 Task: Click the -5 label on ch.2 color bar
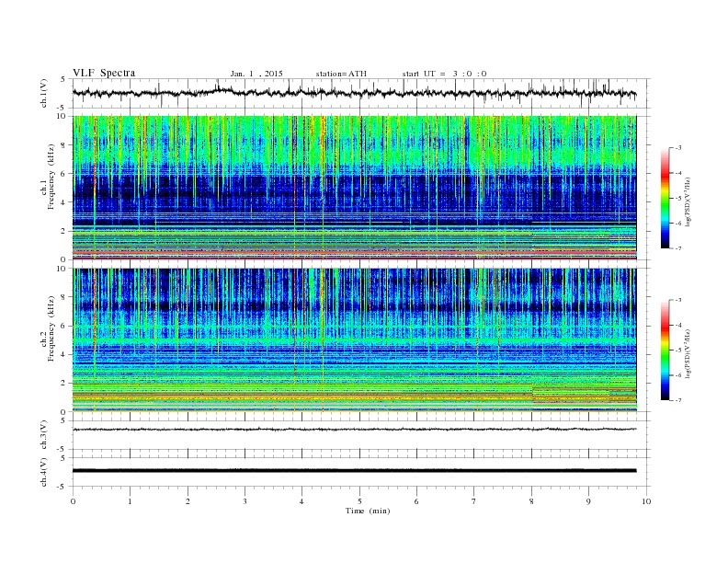point(677,350)
